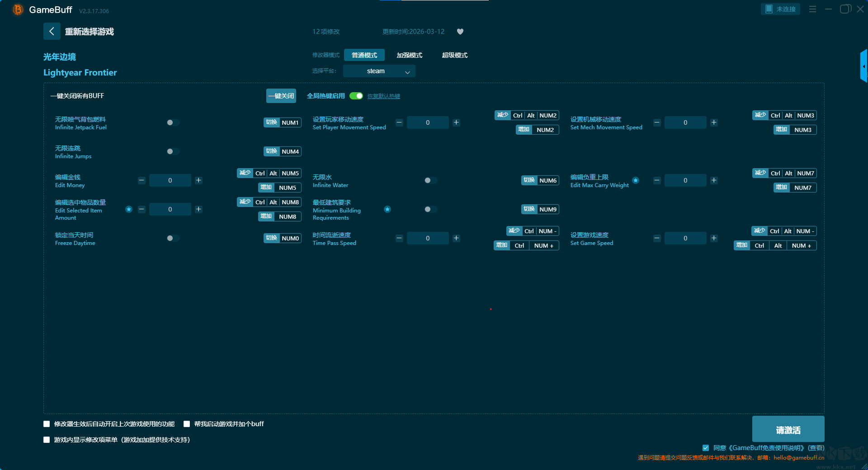
Task: Click the 请激活 activate button
Action: 788,429
